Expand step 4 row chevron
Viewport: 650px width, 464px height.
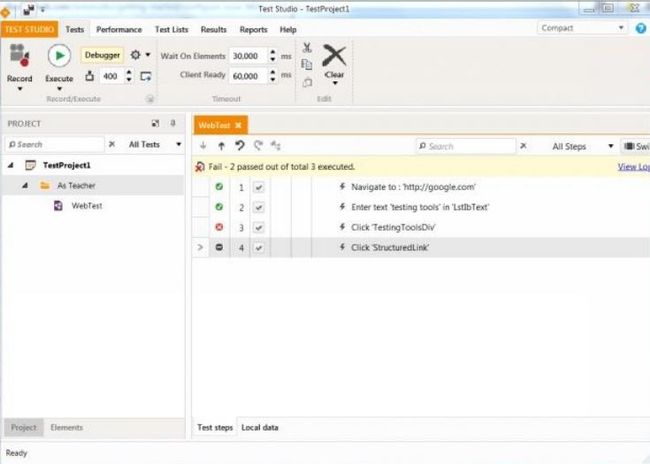[201, 248]
